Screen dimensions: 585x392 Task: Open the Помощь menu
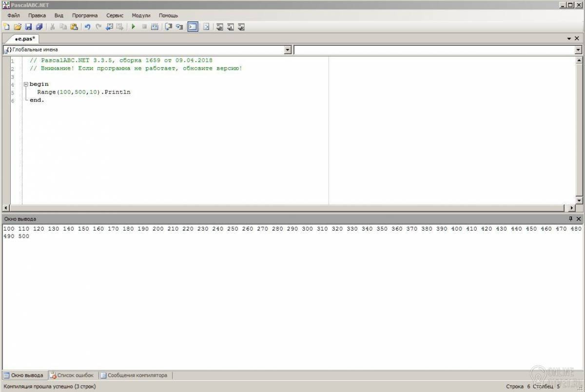tap(168, 16)
